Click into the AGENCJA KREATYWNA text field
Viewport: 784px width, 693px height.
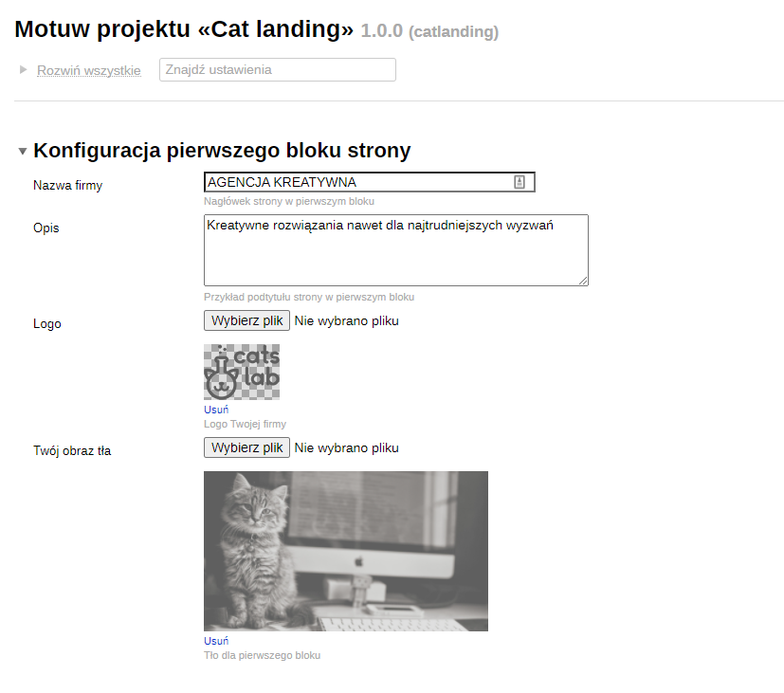coord(370,182)
